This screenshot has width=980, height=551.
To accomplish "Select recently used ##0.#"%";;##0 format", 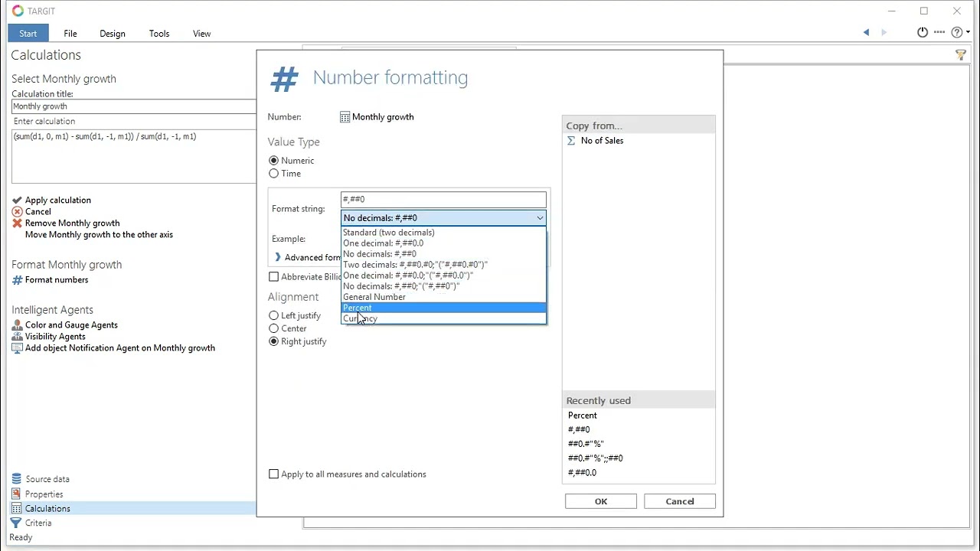I will pos(596,458).
